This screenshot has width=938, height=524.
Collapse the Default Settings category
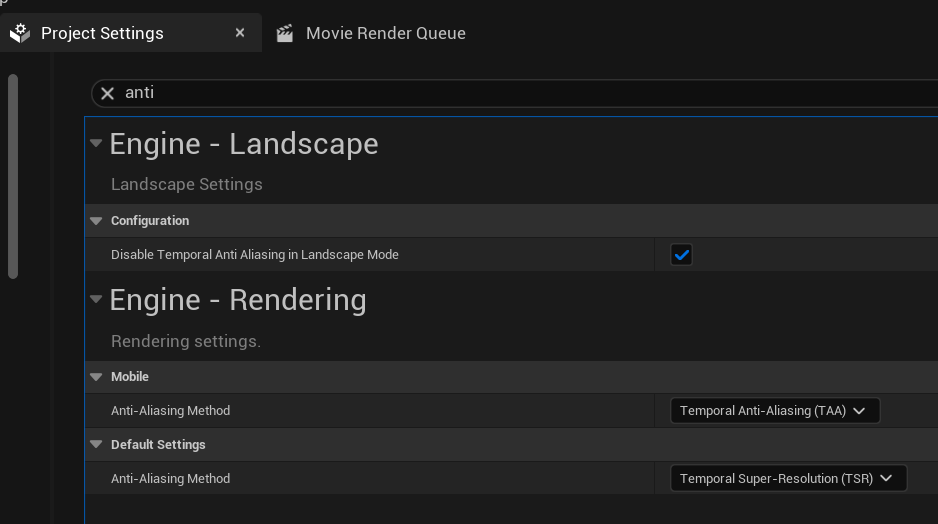96,444
